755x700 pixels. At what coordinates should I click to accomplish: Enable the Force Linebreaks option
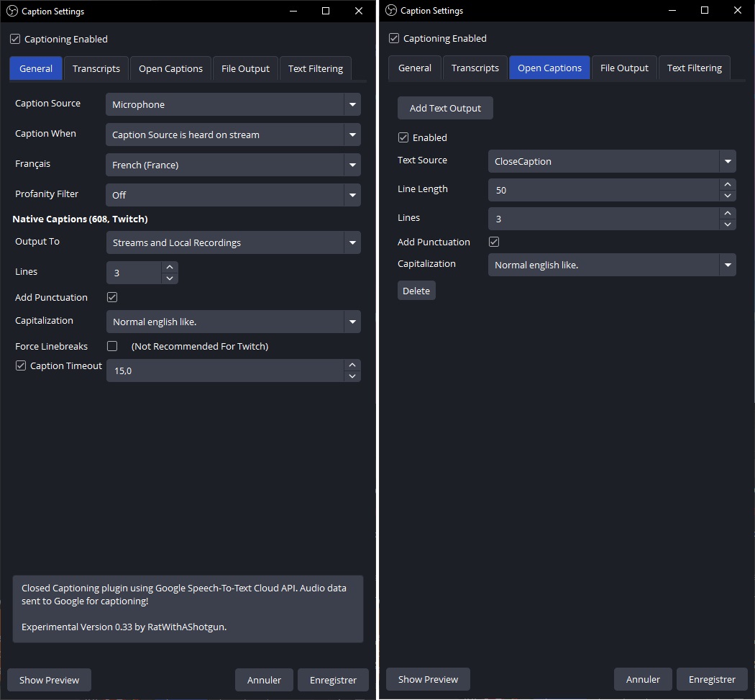click(112, 346)
